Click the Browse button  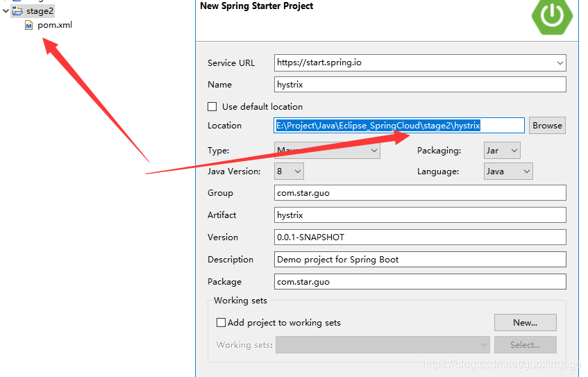(x=547, y=125)
